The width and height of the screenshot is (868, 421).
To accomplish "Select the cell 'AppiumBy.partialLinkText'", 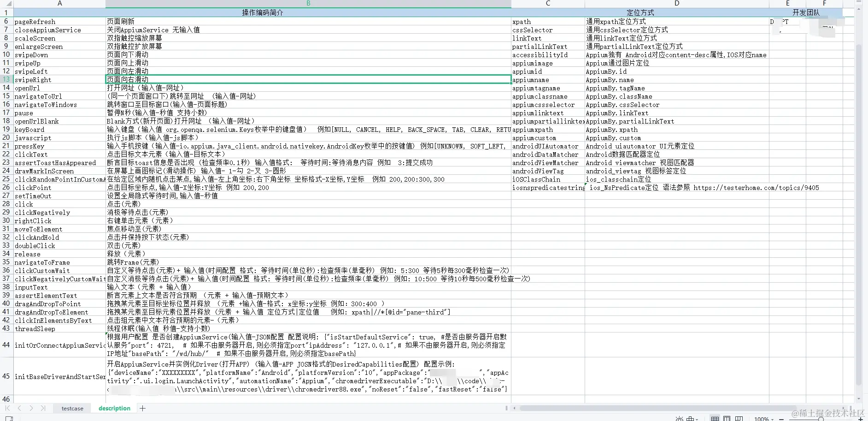I will pyautogui.click(x=677, y=121).
